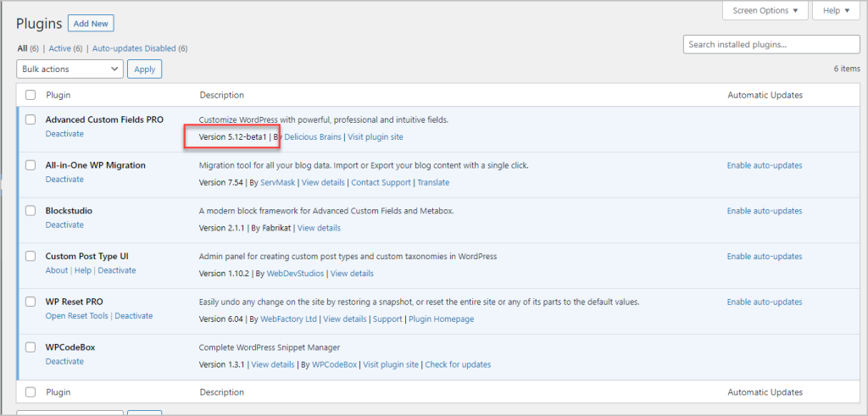This screenshot has height=416, width=868.
Task: Open the Help link under Custom Post Type UI
Action: (82, 270)
